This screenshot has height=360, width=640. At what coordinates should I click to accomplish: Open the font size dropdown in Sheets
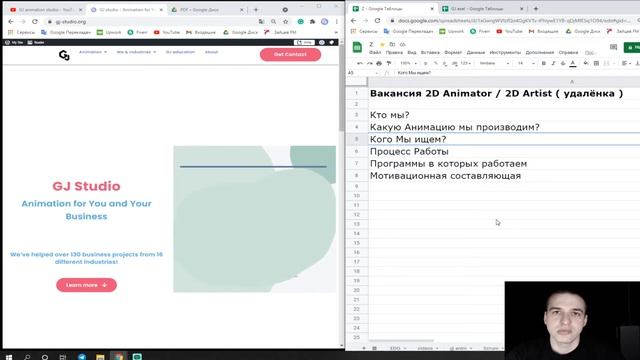click(526, 63)
